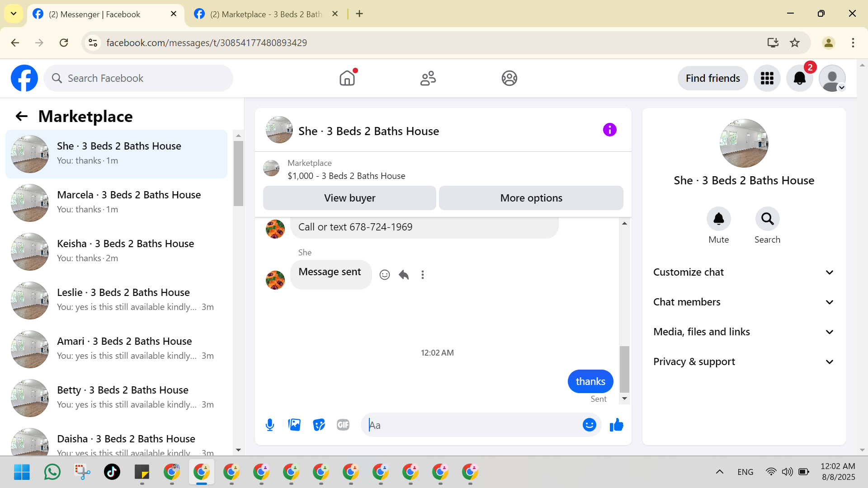The width and height of the screenshot is (868, 488).
Task: Attach a photo using the image icon
Action: tap(294, 425)
